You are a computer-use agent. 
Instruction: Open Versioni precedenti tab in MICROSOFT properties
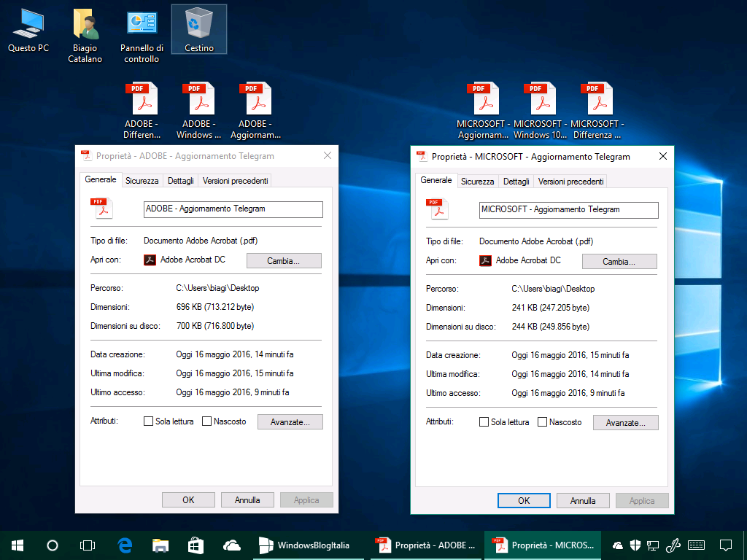[x=570, y=182]
